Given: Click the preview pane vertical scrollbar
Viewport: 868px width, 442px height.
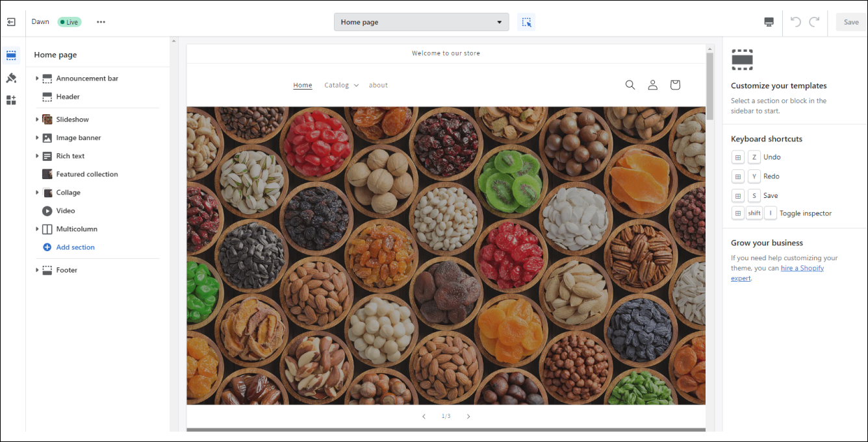Looking at the screenshot, I should pos(710,86).
